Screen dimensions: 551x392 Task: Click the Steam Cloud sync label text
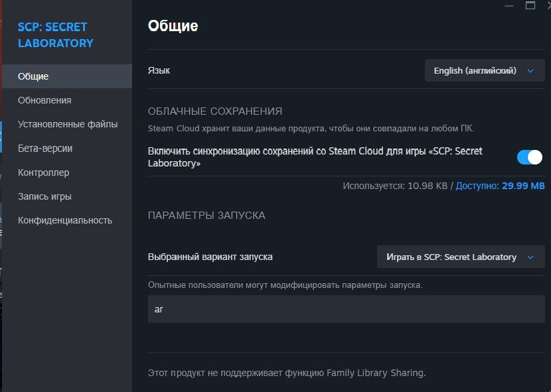[315, 157]
